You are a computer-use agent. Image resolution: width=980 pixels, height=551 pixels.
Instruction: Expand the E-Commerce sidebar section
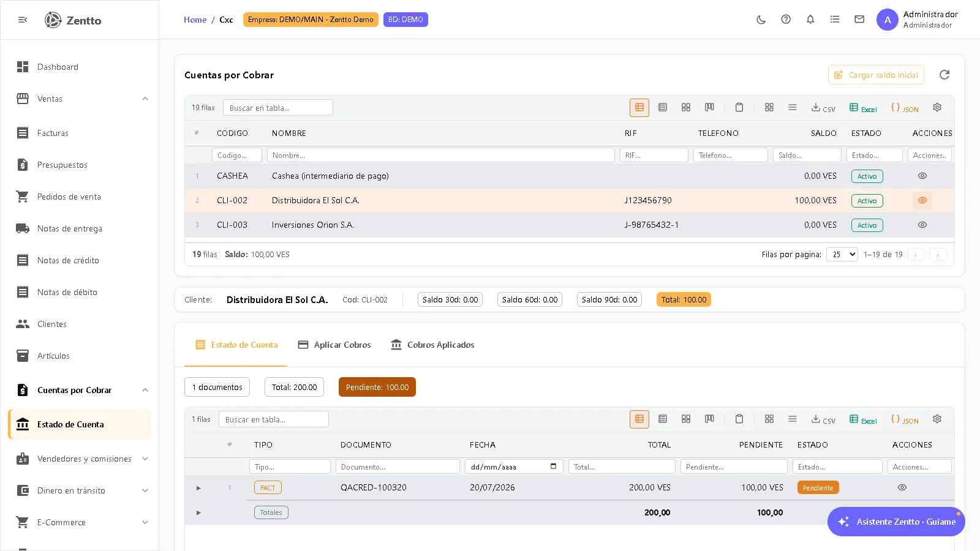(145, 522)
